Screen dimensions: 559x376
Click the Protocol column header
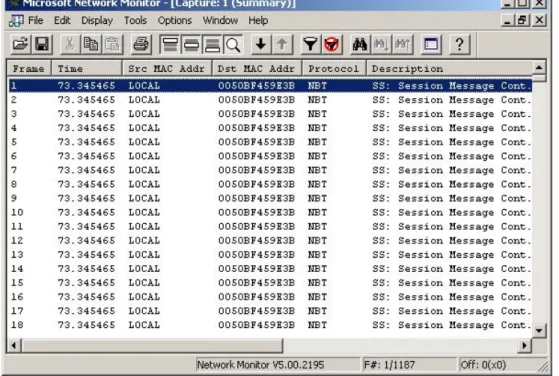click(334, 68)
